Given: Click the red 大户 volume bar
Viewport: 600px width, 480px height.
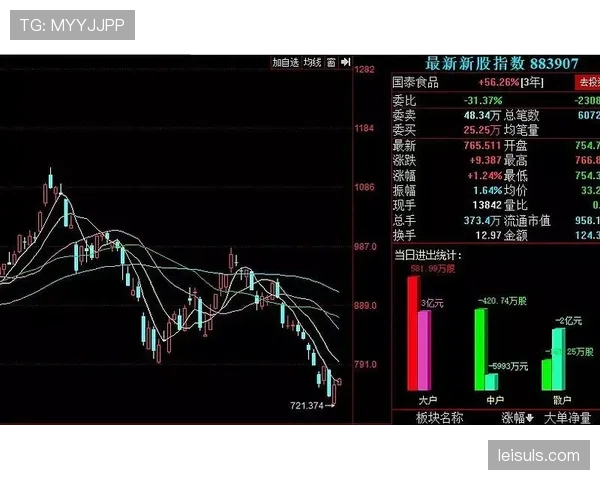Looking at the screenshot, I should pyautogui.click(x=412, y=332).
